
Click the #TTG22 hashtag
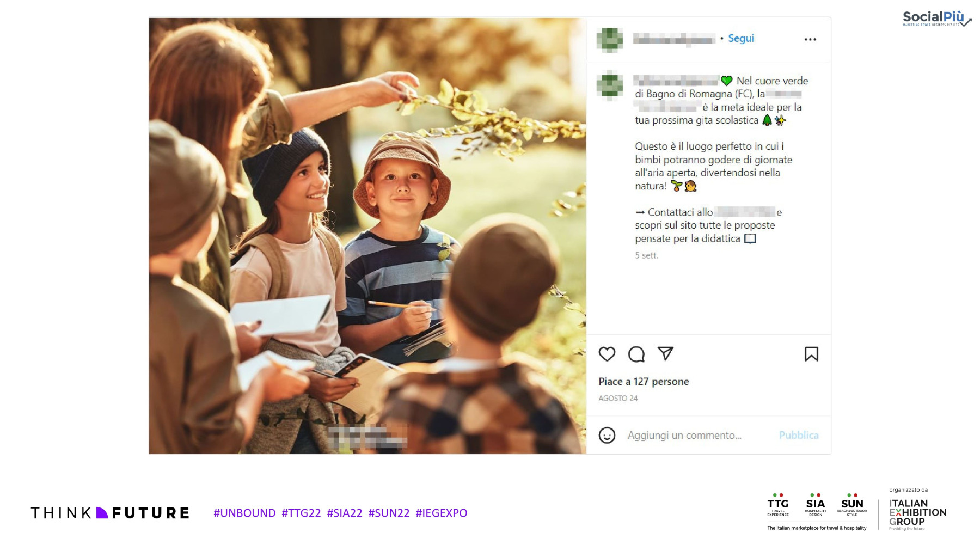coord(301,513)
